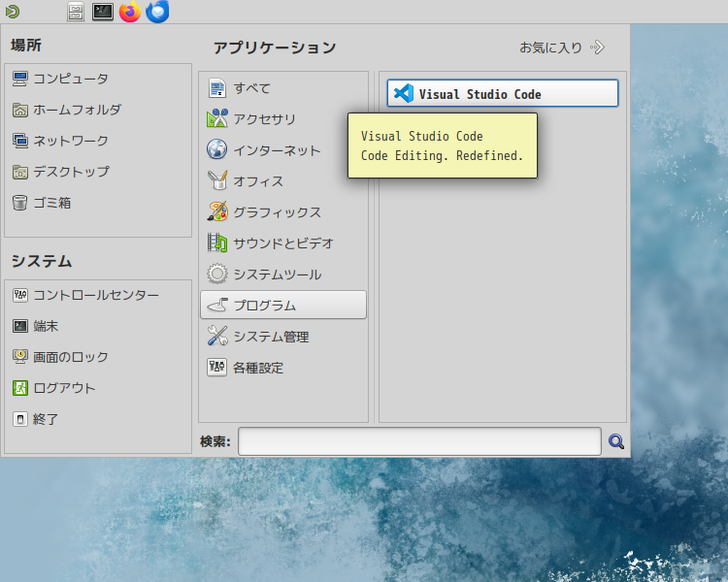Viewport: 728px width, 582px height.
Task: Launch Visual Studio Code application
Action: pyautogui.click(x=503, y=93)
